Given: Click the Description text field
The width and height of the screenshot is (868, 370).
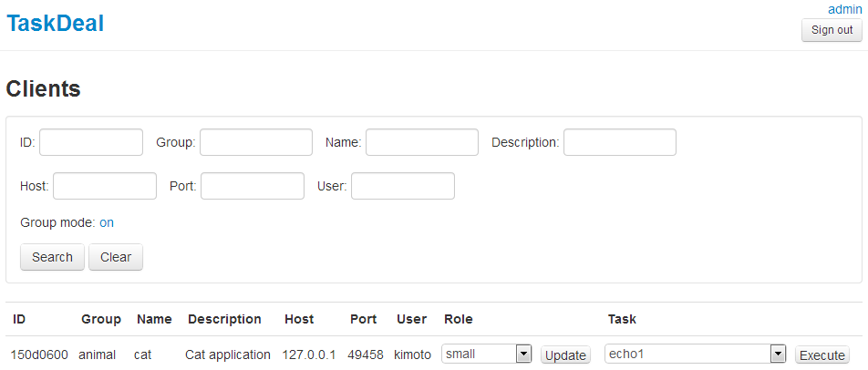Looking at the screenshot, I should (x=620, y=142).
